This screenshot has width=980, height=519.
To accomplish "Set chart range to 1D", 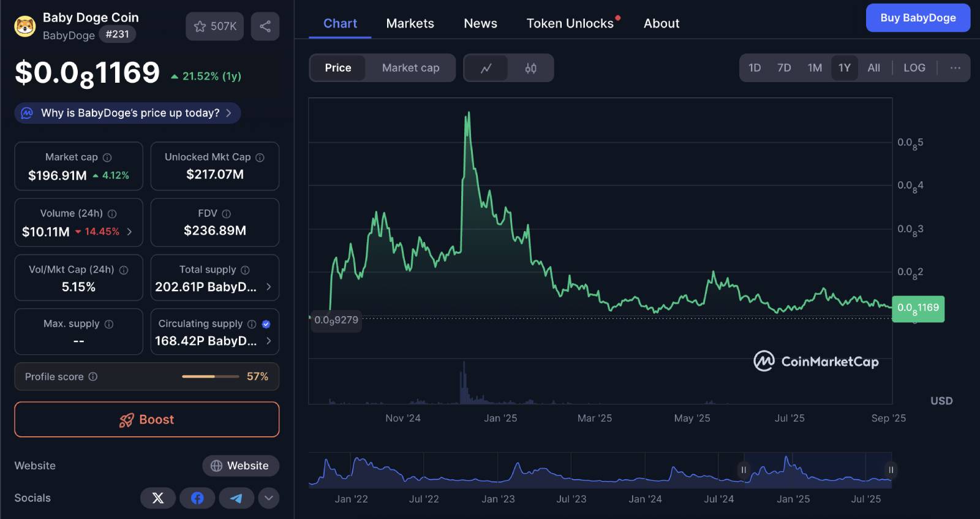I will 755,68.
